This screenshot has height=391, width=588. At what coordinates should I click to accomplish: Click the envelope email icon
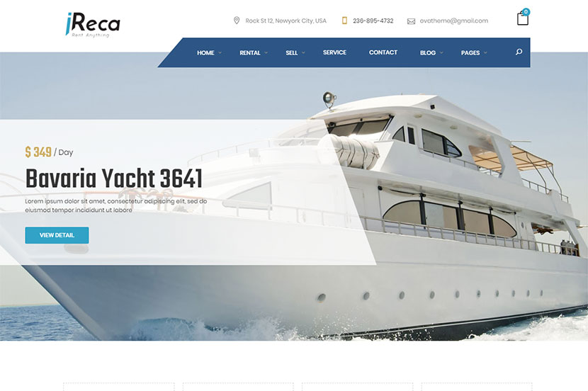411,21
